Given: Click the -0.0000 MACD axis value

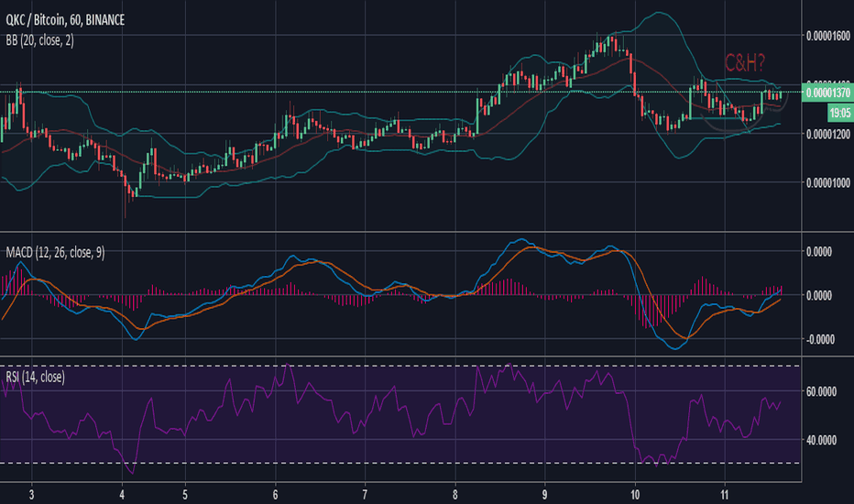Looking at the screenshot, I should [x=818, y=339].
